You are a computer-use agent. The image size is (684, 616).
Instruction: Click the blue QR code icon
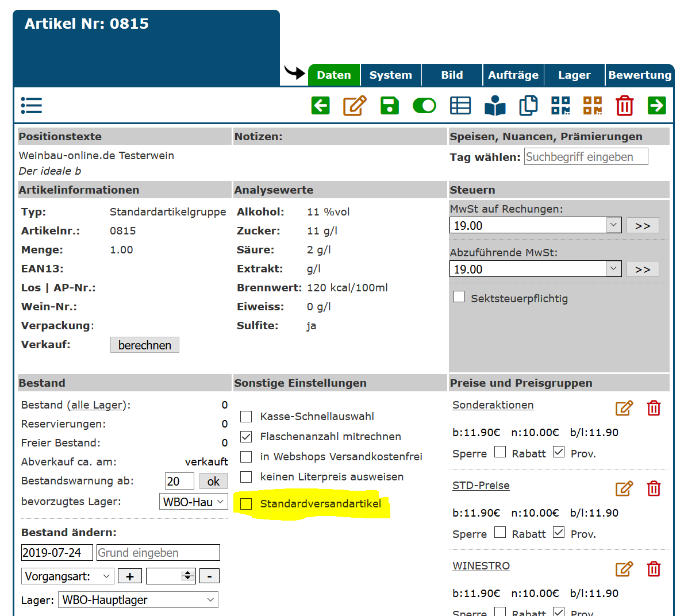pos(560,106)
